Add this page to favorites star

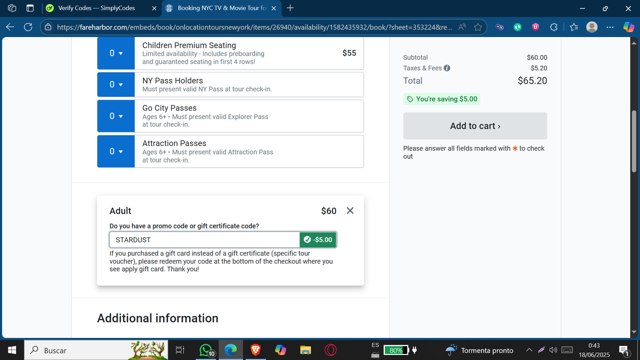[478, 27]
